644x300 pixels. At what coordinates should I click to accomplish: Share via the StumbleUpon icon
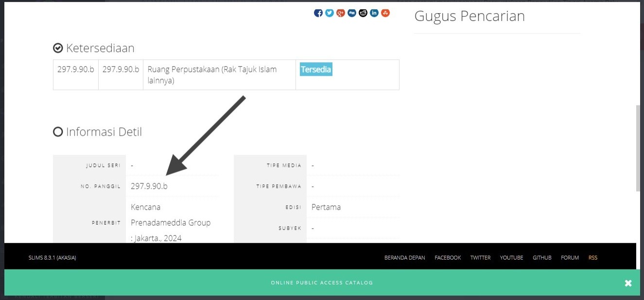(385, 13)
